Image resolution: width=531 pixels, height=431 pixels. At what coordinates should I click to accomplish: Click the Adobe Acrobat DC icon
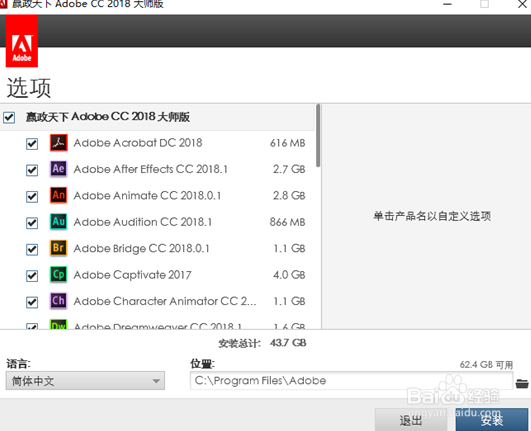point(59,143)
